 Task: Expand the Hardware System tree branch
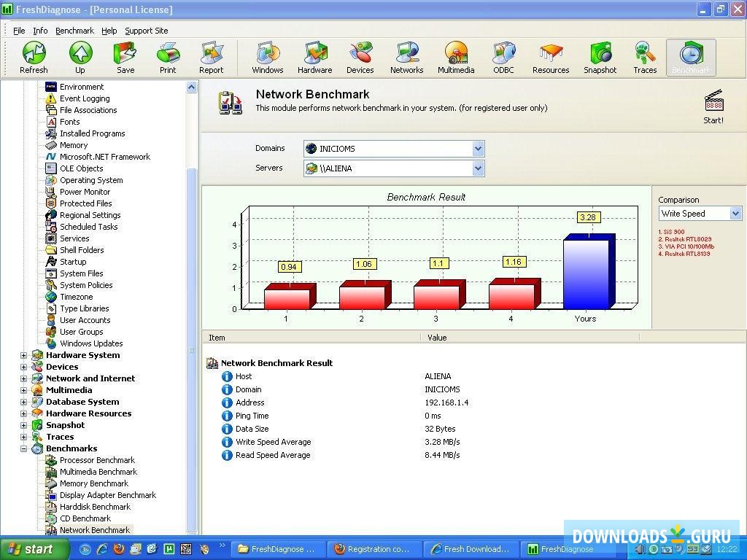23,355
